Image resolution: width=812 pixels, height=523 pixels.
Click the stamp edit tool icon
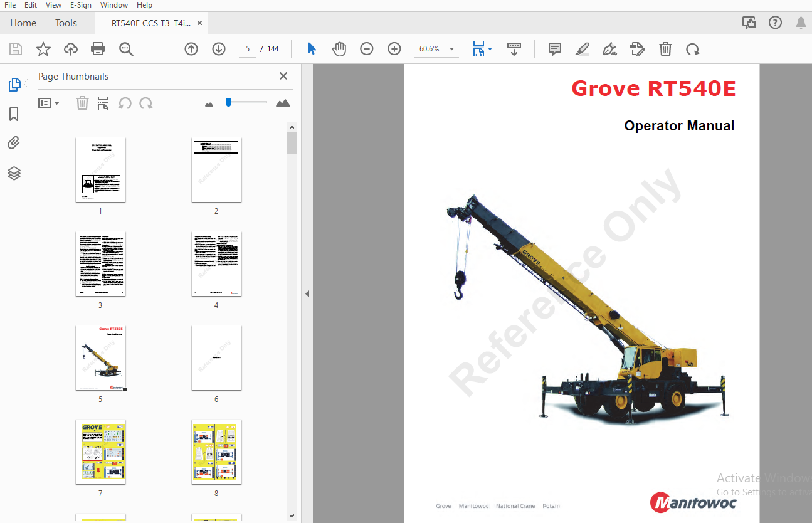(637, 49)
